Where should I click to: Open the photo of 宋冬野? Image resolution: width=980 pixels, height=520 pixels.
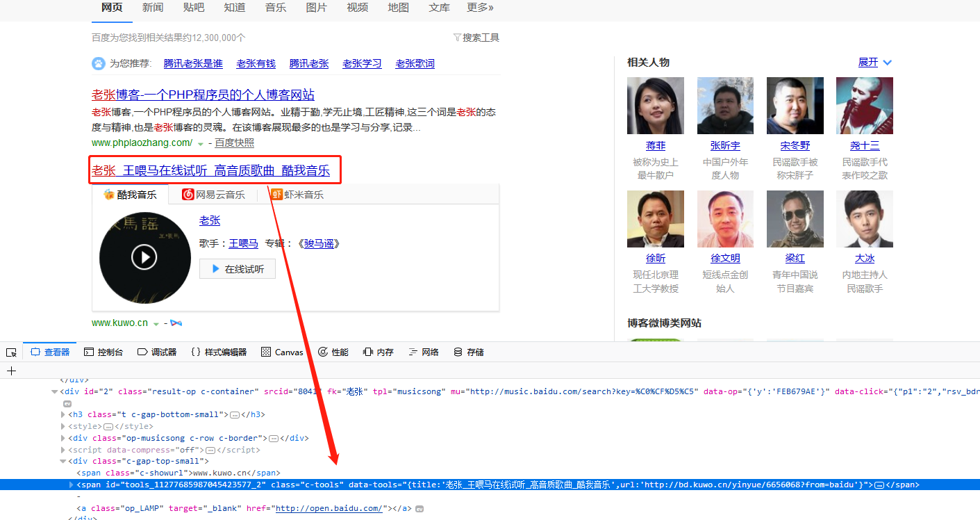[795, 106]
